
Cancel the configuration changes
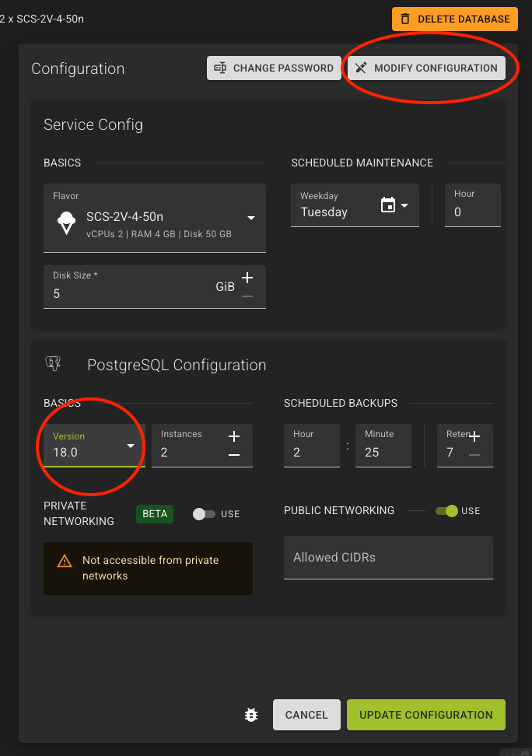[x=306, y=715]
